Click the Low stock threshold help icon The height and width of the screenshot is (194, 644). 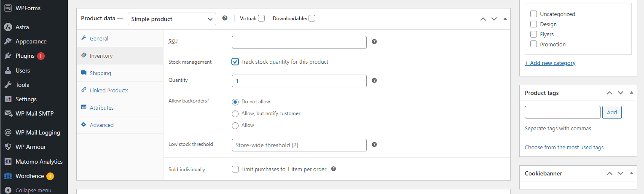[x=374, y=145]
